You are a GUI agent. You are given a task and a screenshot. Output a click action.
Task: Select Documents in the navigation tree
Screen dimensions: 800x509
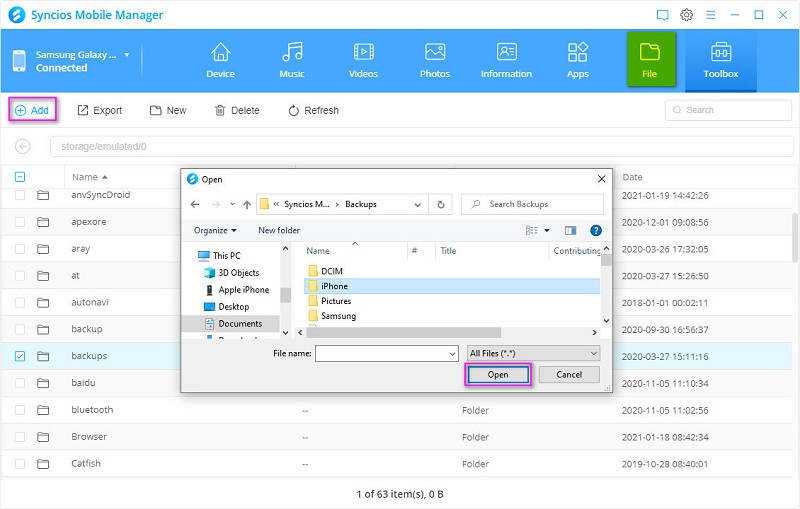click(233, 323)
